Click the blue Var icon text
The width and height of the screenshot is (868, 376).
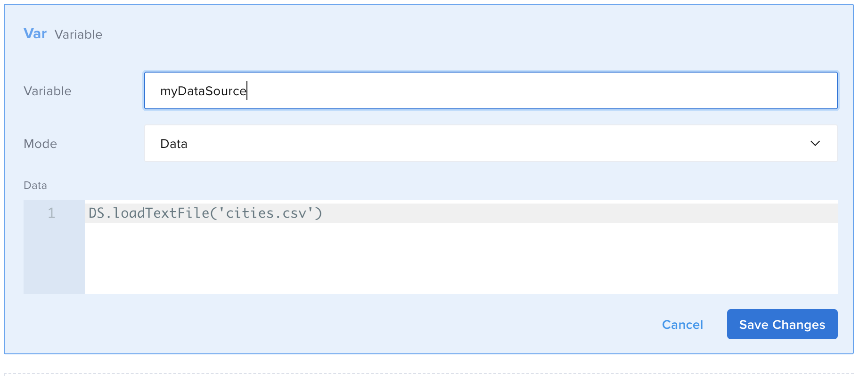tap(35, 33)
